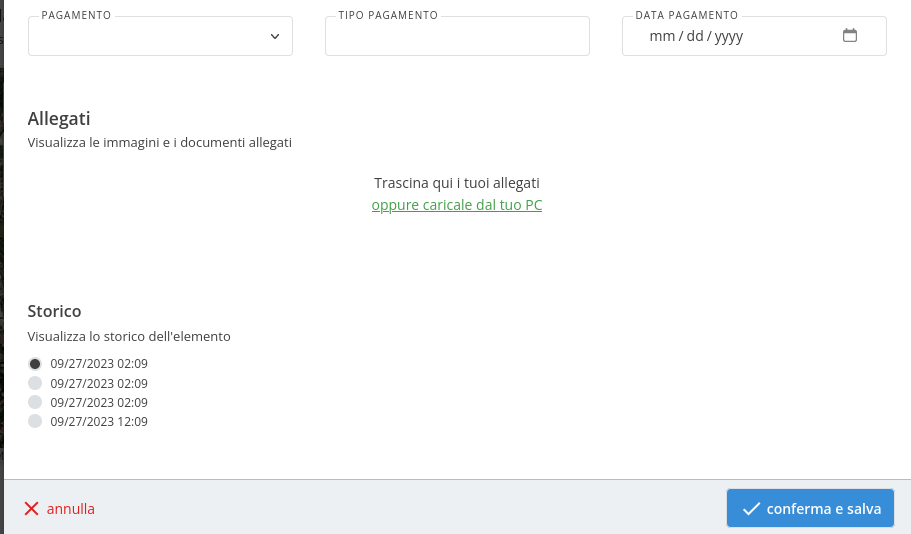
Task: Select the dot beside 09/27/2023 12:09
Action: [x=35, y=421]
